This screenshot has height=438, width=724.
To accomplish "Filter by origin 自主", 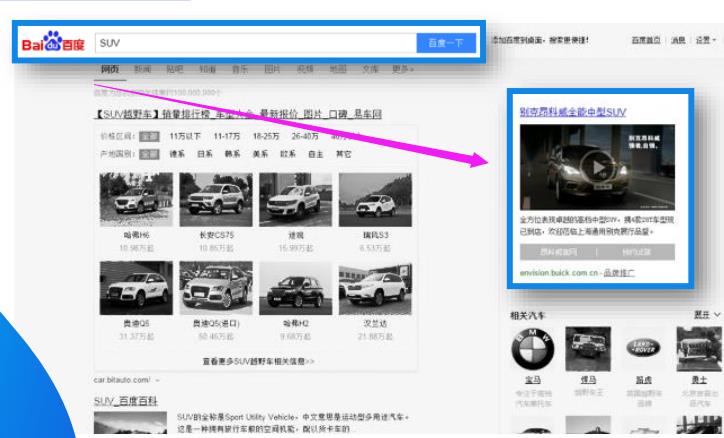I will 315,154.
